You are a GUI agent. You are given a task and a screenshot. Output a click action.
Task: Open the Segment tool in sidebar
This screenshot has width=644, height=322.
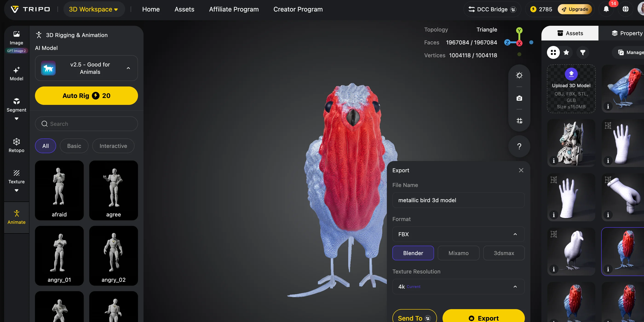tap(17, 105)
